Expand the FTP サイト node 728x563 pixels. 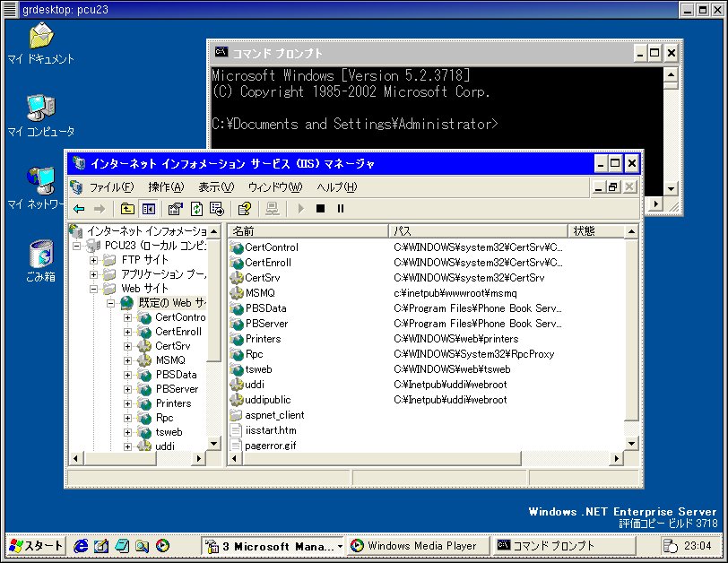[x=93, y=260]
